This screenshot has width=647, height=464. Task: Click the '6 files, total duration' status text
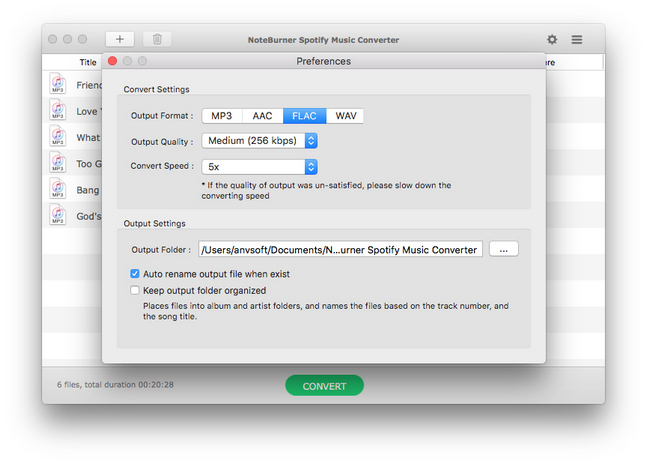click(x=115, y=385)
